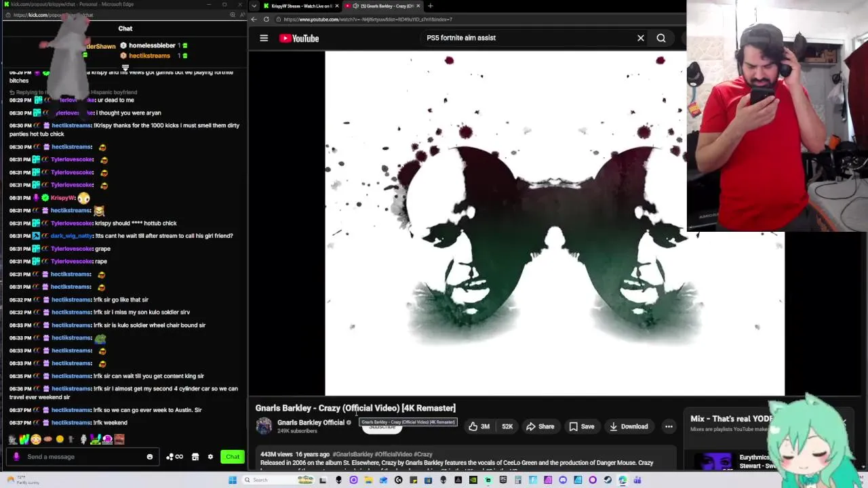The image size is (868, 488).
Task: Click the YouTube search magnifier button
Action: [x=661, y=38]
